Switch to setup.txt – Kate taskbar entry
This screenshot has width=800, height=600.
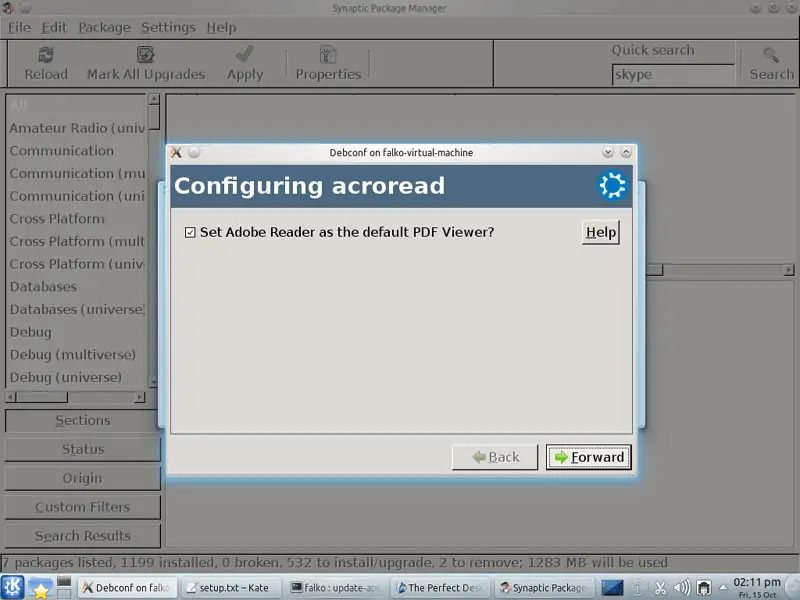click(x=232, y=588)
